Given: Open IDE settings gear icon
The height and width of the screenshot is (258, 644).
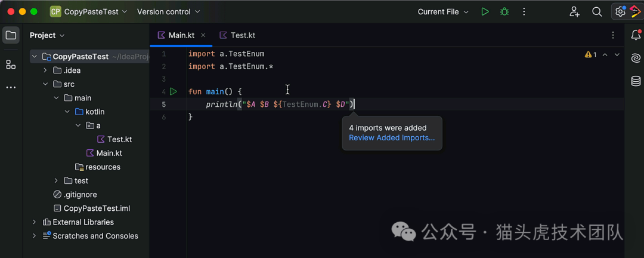Looking at the screenshot, I should point(620,11).
